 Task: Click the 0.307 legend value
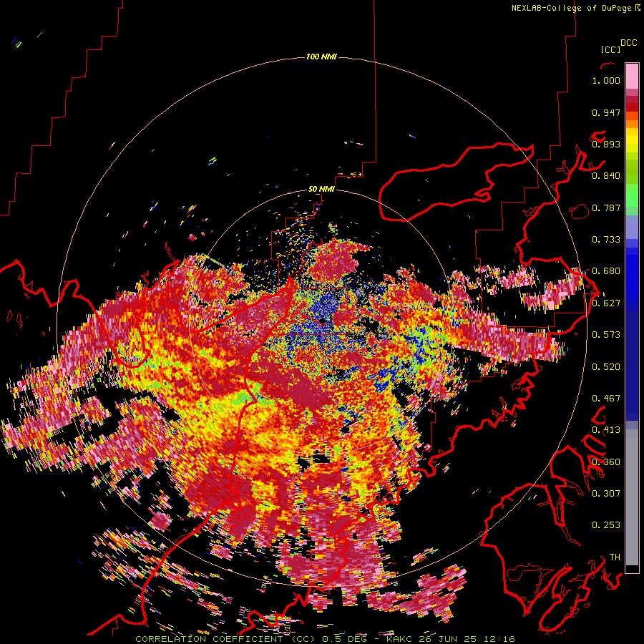tap(606, 494)
